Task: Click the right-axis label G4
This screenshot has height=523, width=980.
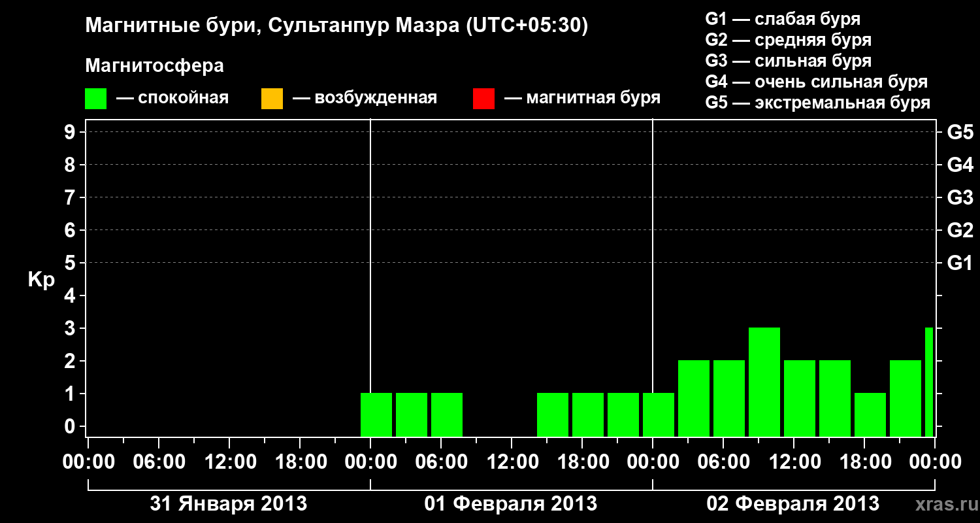Action: coord(960,165)
